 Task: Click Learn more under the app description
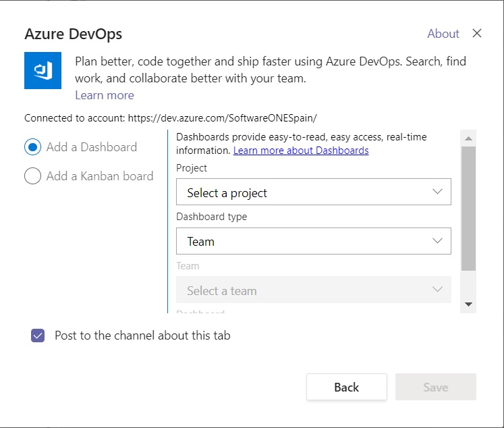click(104, 95)
